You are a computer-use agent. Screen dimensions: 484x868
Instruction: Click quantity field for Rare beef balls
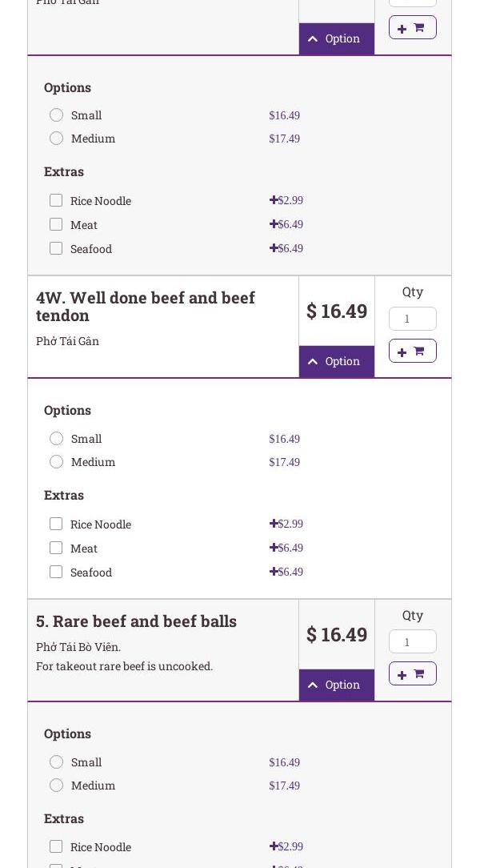[412, 642]
